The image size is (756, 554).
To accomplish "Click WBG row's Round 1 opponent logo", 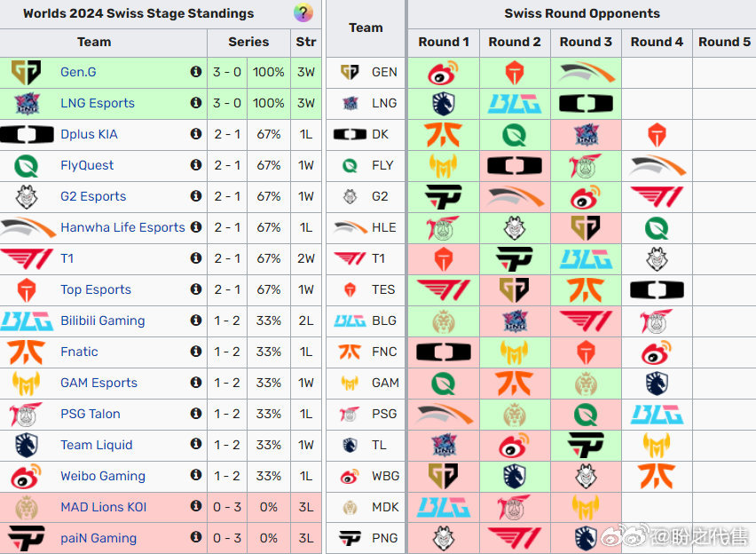I will (x=443, y=476).
